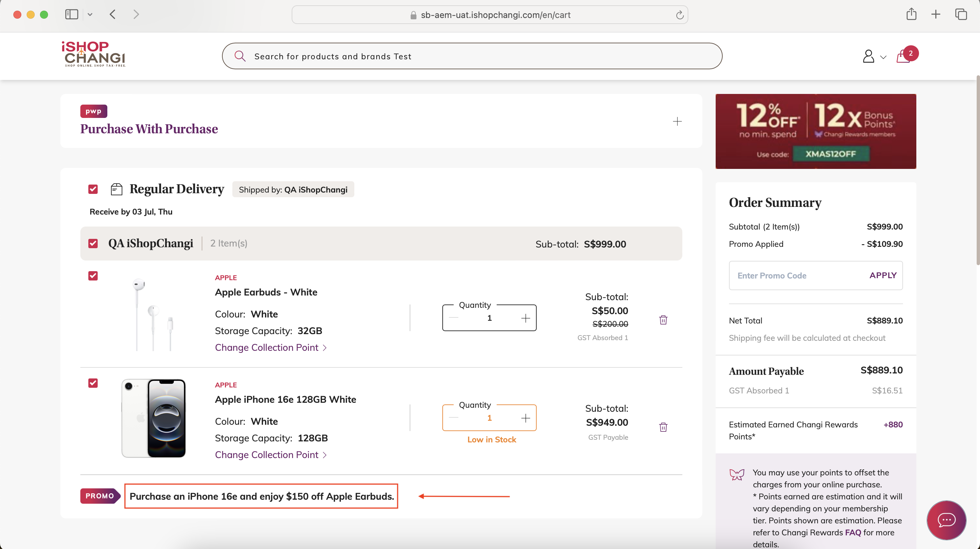Expand the Purchase With Purchase section
Screen dimensions: 980x549
click(x=677, y=121)
